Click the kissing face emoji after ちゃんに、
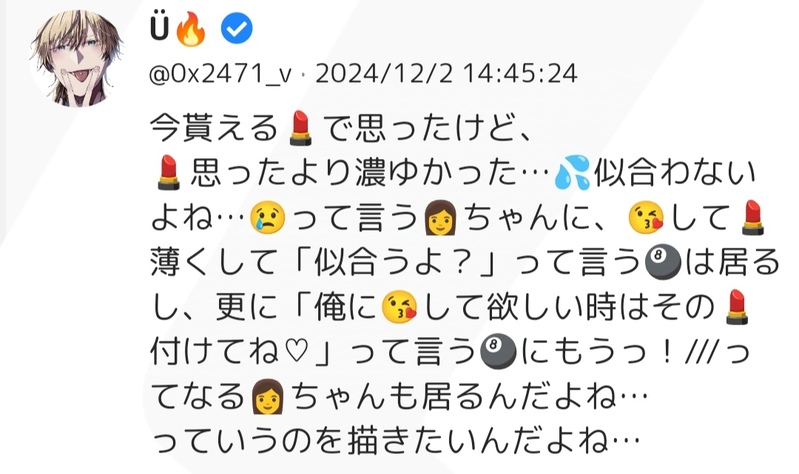The image size is (799, 474). pos(646,218)
